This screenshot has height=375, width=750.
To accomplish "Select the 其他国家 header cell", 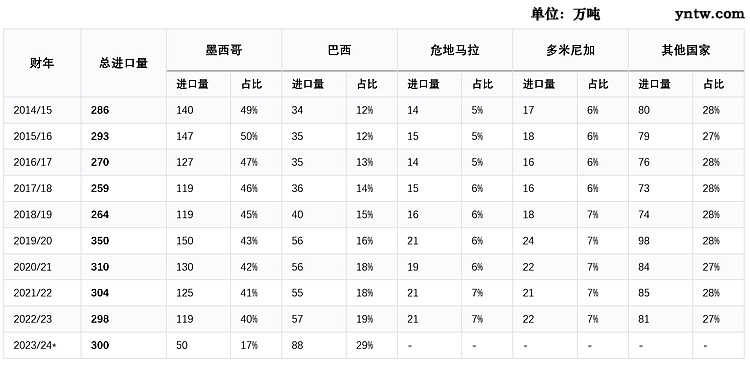I will 686,50.
